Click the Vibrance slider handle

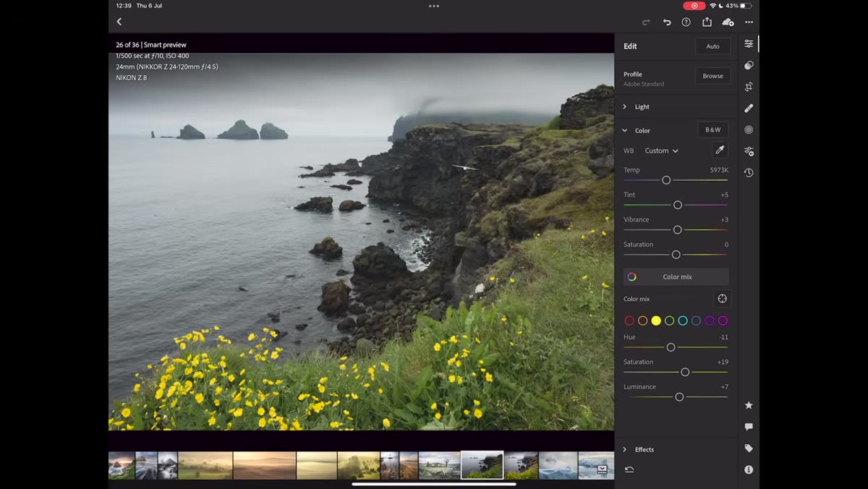pos(678,230)
